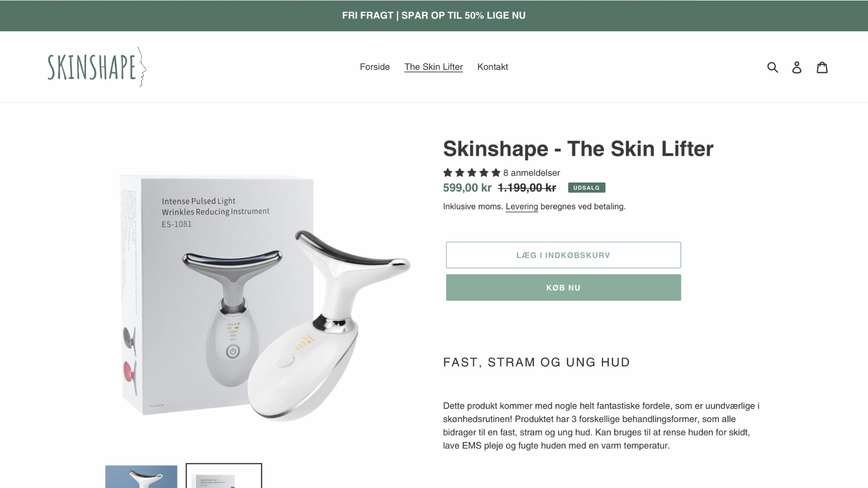868x488 pixels.
Task: Select the boxed product thumbnail
Action: click(x=224, y=476)
